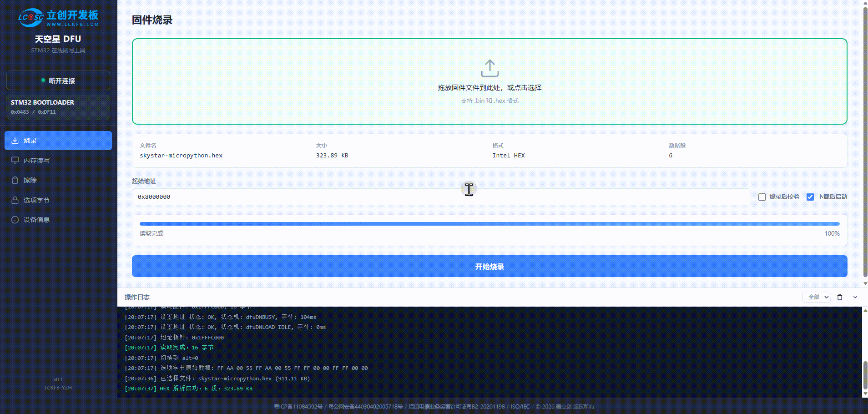
Task: Click the log panel scrollbar thumb
Action: coord(865,375)
